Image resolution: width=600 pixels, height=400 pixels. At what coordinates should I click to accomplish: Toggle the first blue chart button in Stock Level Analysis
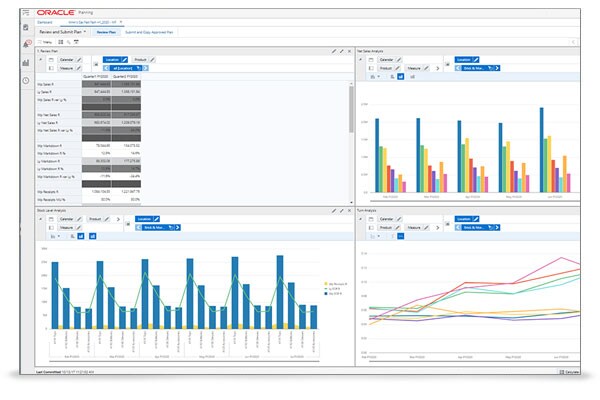[x=81, y=236]
